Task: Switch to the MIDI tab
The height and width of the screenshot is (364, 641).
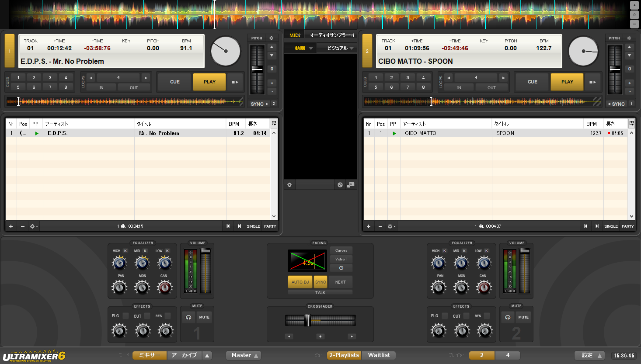Action: (x=295, y=35)
